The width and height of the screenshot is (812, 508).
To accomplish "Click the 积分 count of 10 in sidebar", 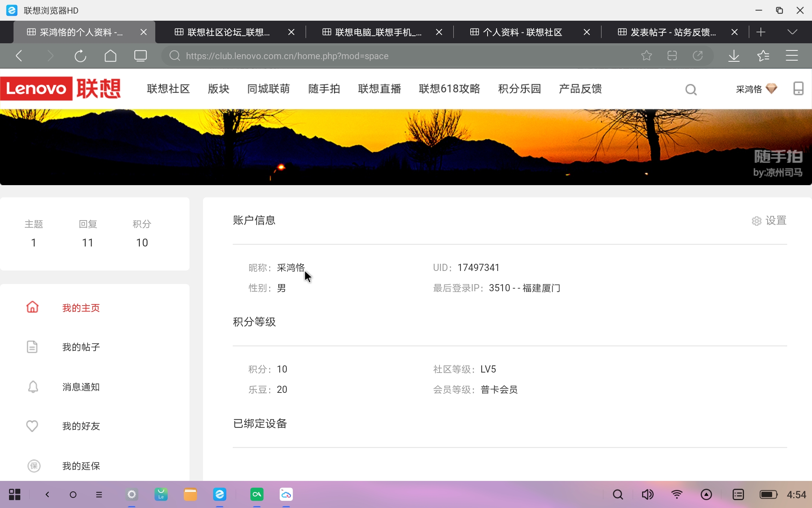I will [142, 243].
